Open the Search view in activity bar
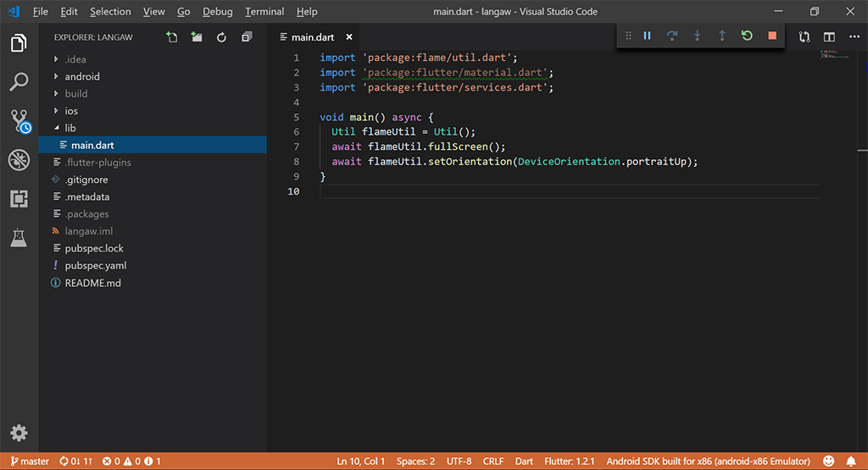Image resolution: width=868 pixels, height=470 pixels. (x=19, y=82)
